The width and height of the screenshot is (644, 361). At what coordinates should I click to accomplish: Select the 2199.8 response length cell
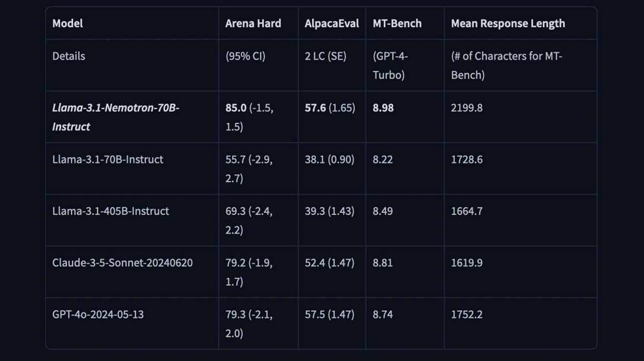coord(467,108)
